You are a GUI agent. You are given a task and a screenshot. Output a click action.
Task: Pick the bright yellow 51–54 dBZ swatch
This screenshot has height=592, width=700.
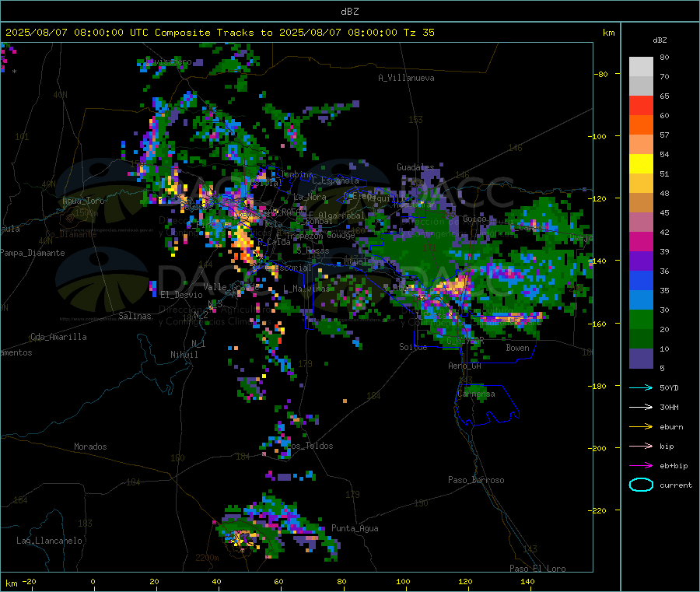tap(641, 164)
